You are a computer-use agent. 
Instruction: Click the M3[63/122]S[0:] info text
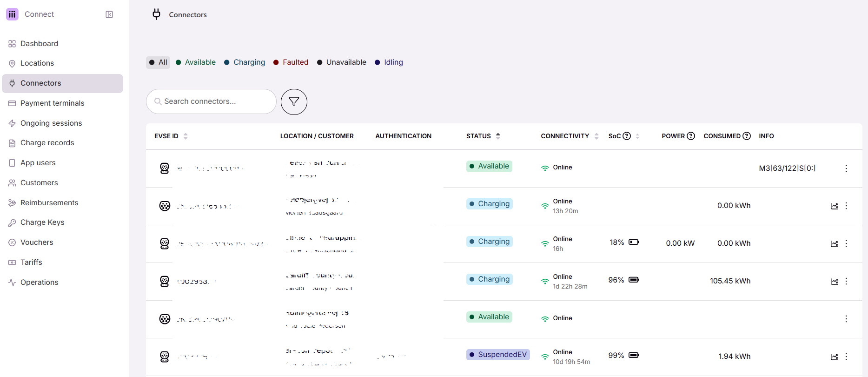[x=787, y=168]
